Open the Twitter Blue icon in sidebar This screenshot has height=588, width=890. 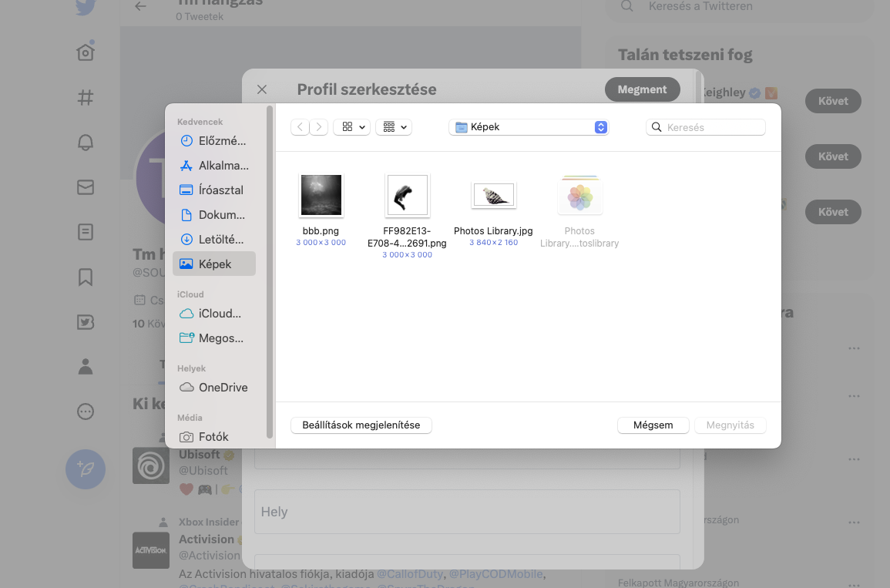point(86,322)
